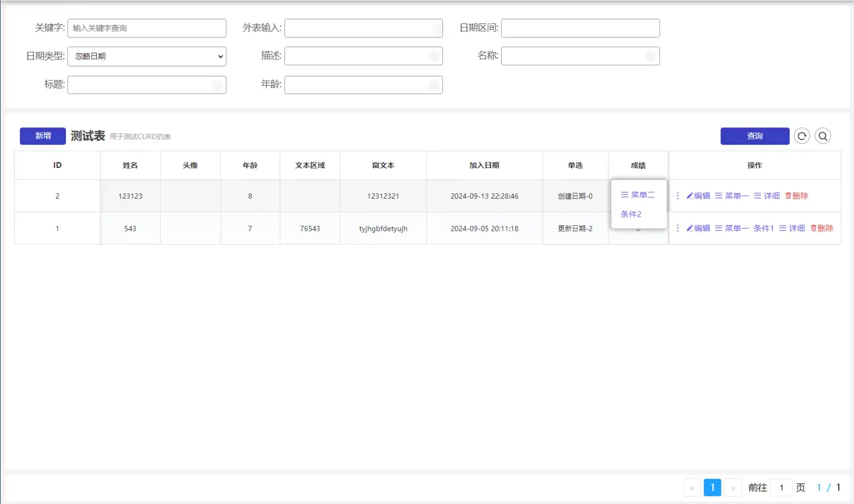The width and height of the screenshot is (854, 504).
Task: Click 删除 trash for row 543
Action: click(821, 228)
